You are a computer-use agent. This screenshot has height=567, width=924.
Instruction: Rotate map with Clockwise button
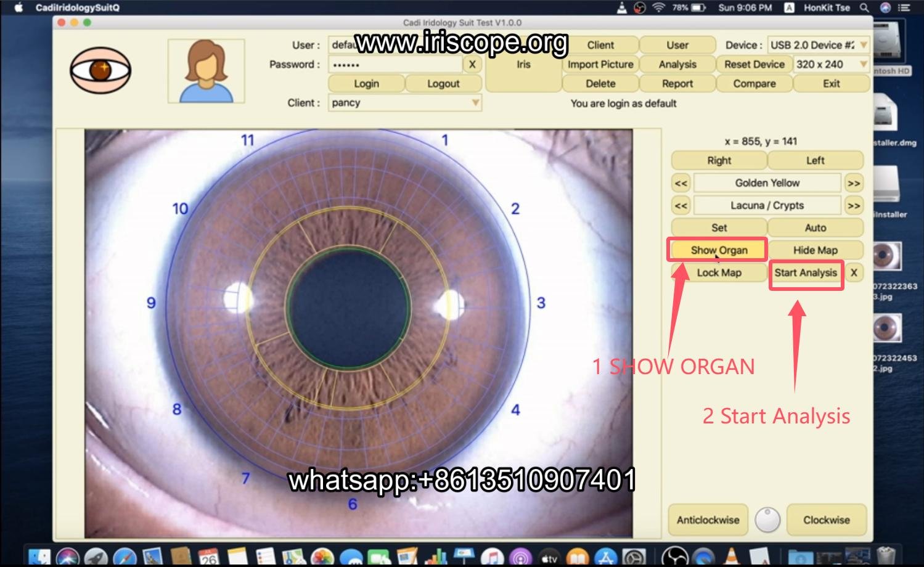(826, 520)
